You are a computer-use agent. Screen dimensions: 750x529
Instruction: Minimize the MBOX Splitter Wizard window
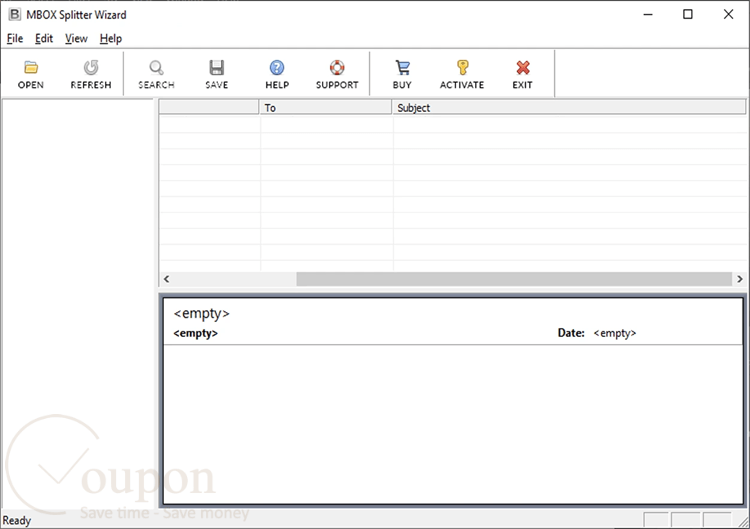click(x=648, y=14)
